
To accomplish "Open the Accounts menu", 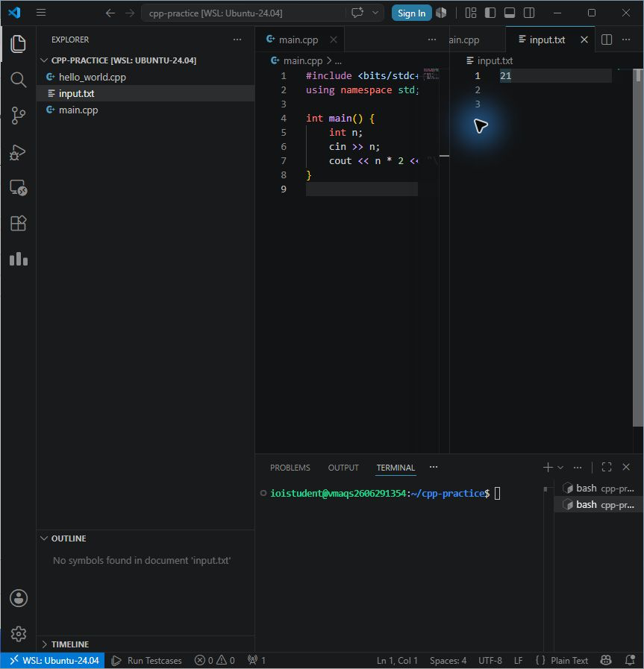I will (x=19, y=598).
